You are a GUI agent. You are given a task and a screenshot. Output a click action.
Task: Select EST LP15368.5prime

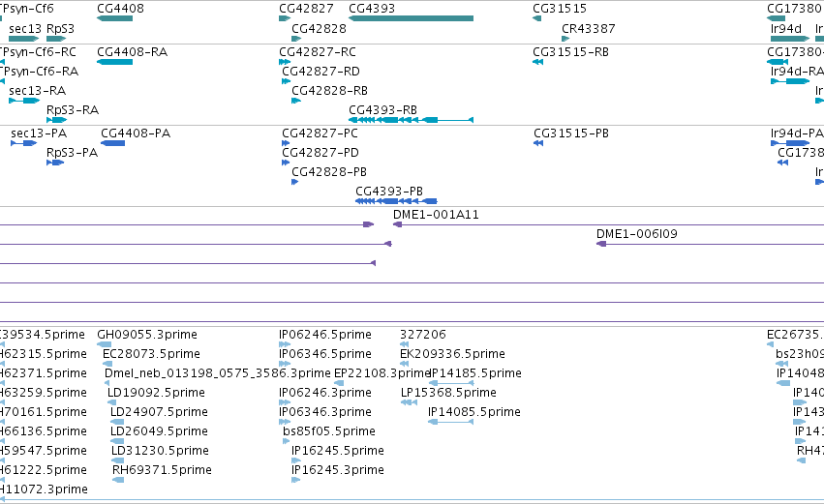(448, 393)
